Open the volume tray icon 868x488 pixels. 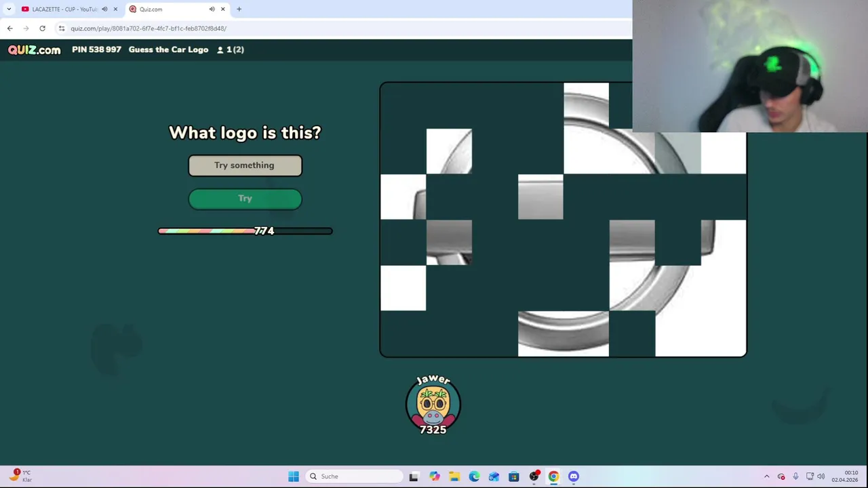tap(821, 476)
